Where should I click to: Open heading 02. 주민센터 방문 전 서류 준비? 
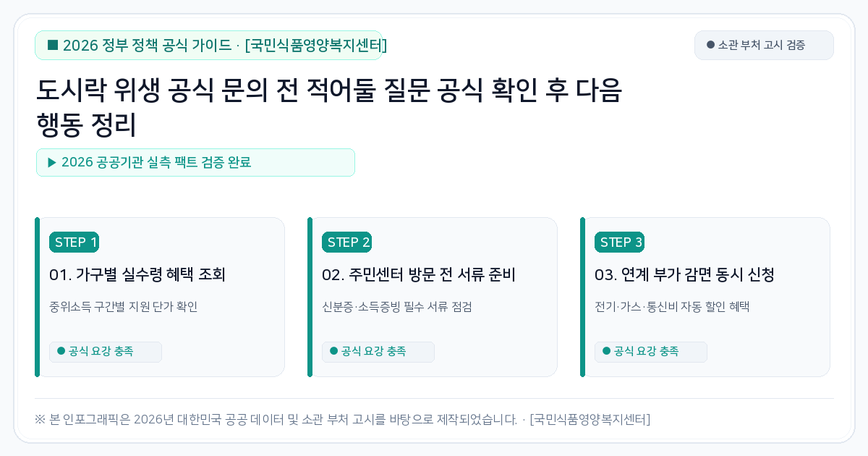pos(419,275)
